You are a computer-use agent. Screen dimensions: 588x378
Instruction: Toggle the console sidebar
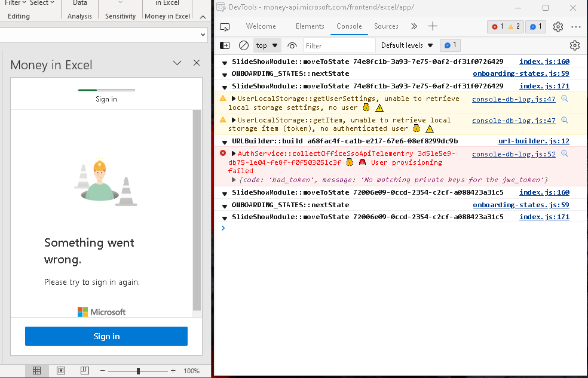pos(225,45)
